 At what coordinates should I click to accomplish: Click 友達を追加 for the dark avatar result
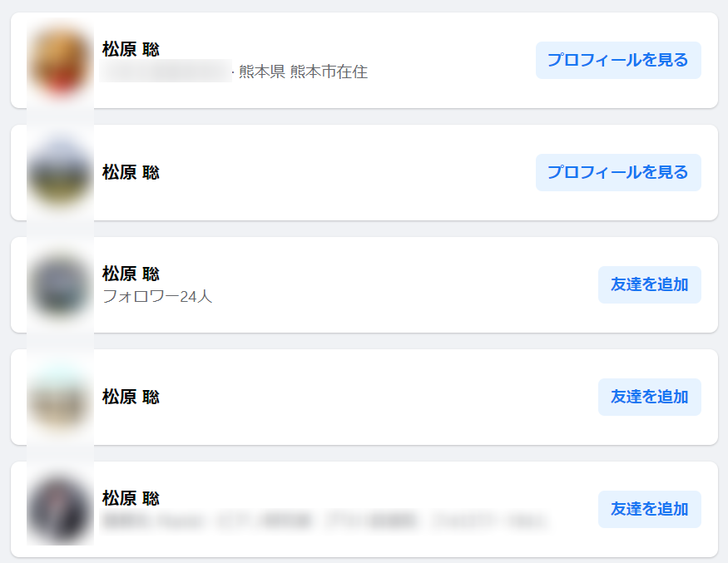coord(649,510)
